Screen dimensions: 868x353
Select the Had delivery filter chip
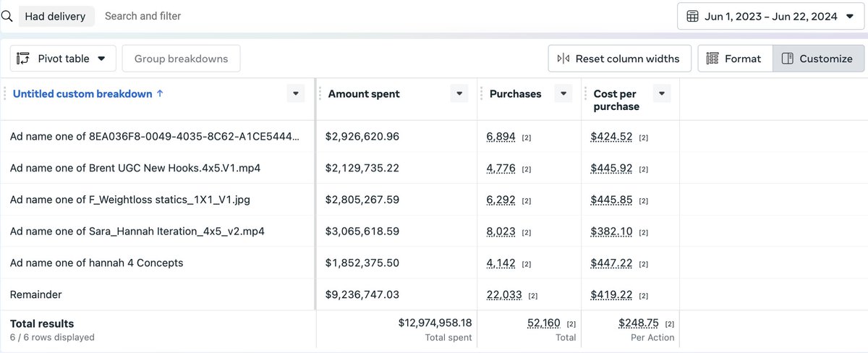55,16
